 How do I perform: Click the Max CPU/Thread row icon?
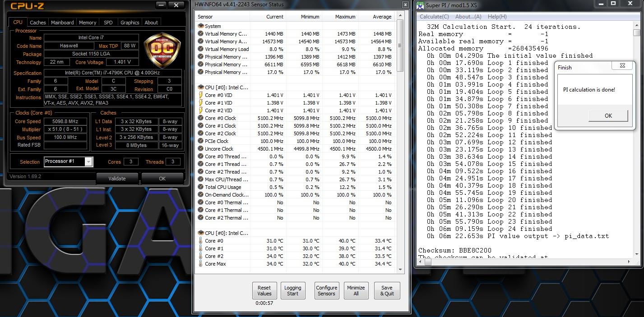(201, 179)
